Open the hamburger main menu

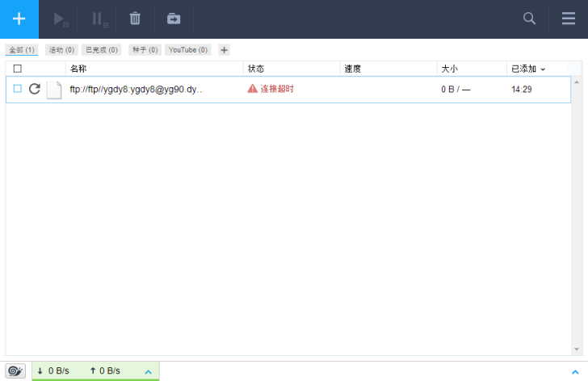coord(569,19)
